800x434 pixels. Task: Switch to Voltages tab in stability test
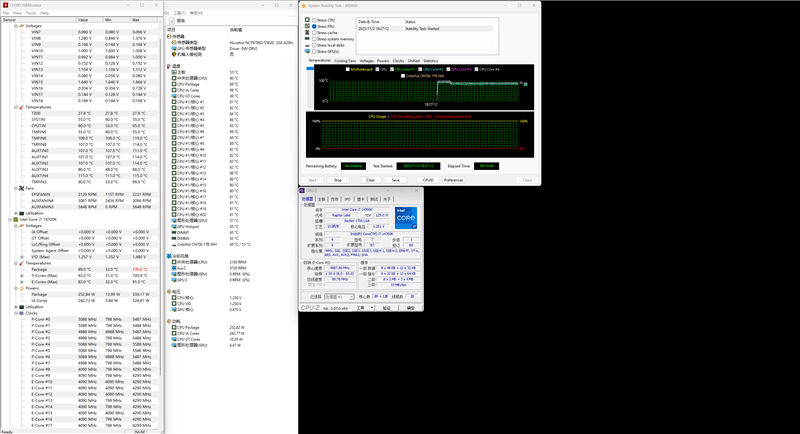366,61
